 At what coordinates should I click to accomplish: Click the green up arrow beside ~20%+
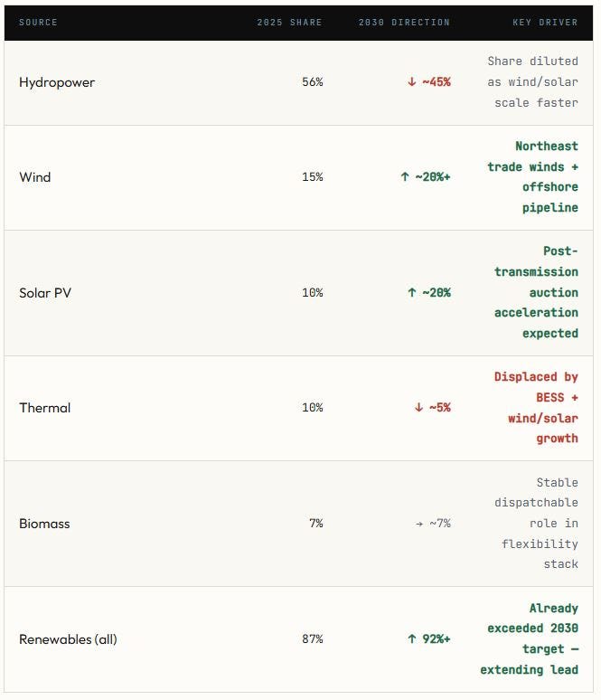(405, 176)
